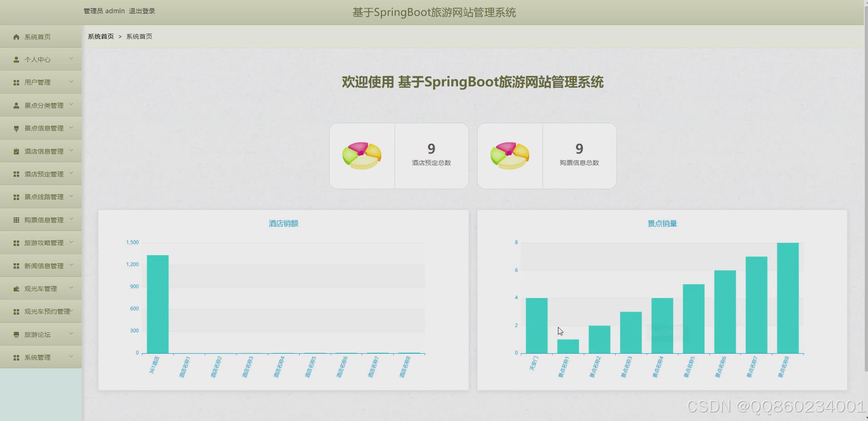
Task: Click the 天安门 bar in 景点销量 chart
Action: [x=537, y=325]
